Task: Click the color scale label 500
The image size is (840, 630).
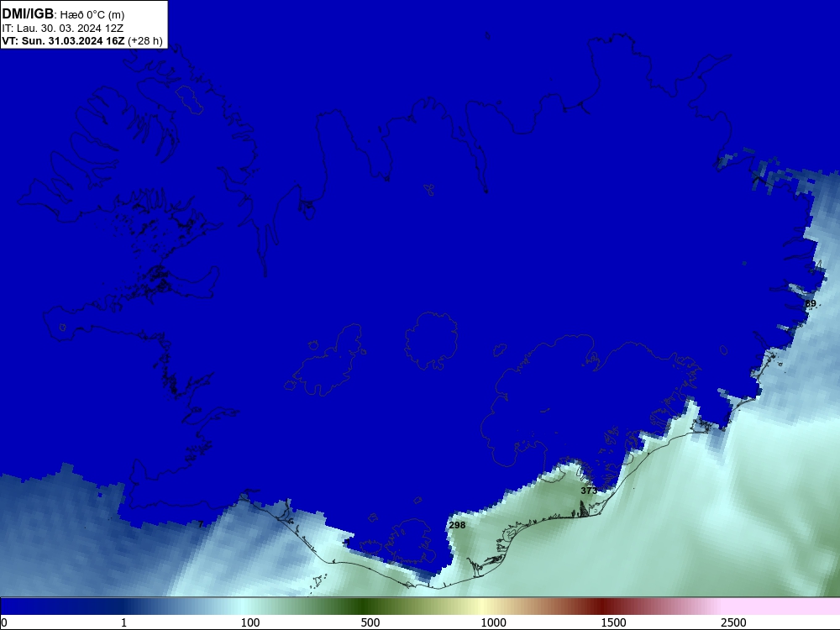Action: pos(370,622)
